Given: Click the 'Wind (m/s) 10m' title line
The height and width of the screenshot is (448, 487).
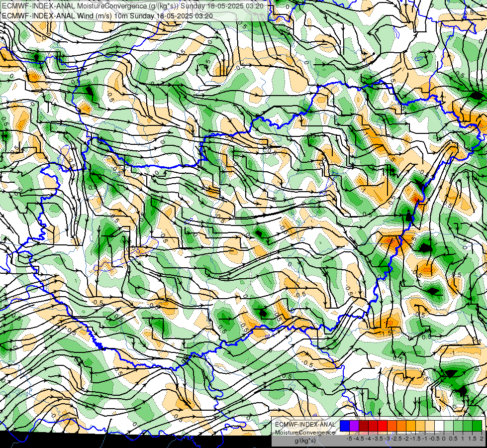Looking at the screenshot, I should point(107,16).
